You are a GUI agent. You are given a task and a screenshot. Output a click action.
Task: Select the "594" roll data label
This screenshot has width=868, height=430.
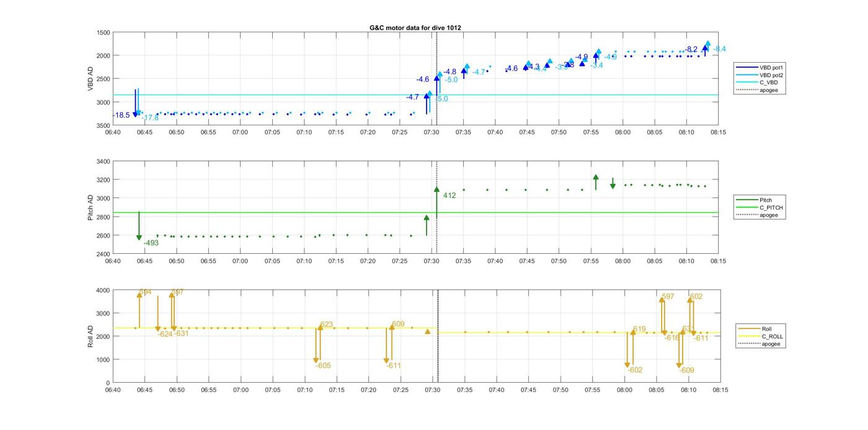[146, 292]
